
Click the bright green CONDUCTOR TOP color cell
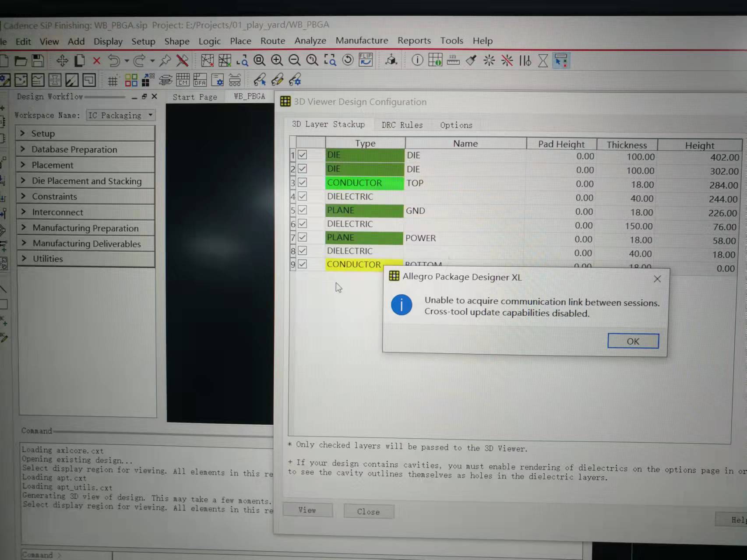point(364,183)
